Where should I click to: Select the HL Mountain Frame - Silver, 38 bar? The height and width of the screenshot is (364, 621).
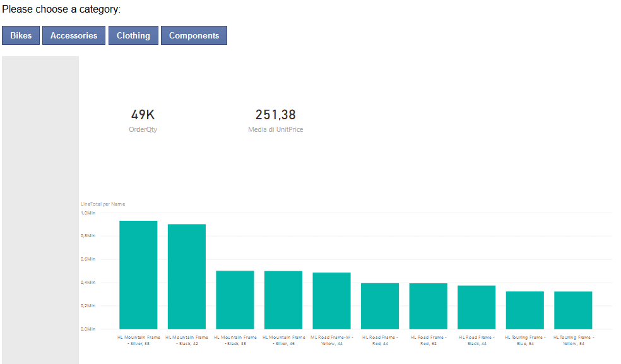(x=138, y=274)
